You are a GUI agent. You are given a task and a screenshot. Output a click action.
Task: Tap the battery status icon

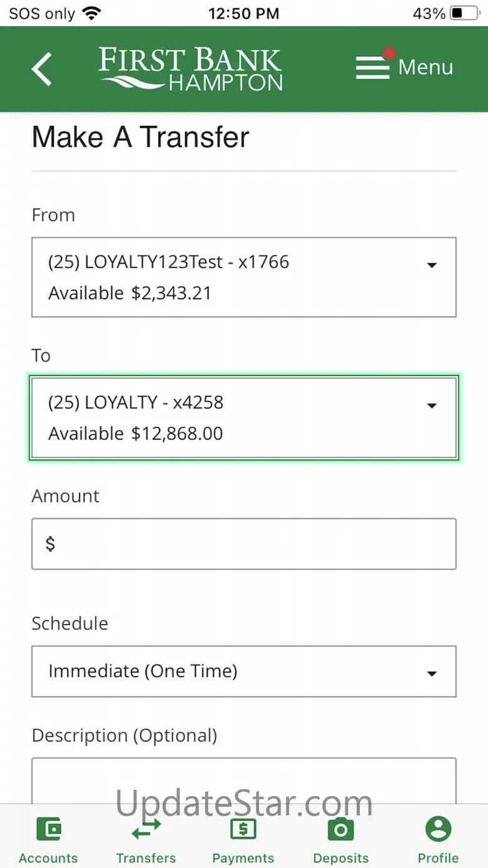tap(464, 13)
